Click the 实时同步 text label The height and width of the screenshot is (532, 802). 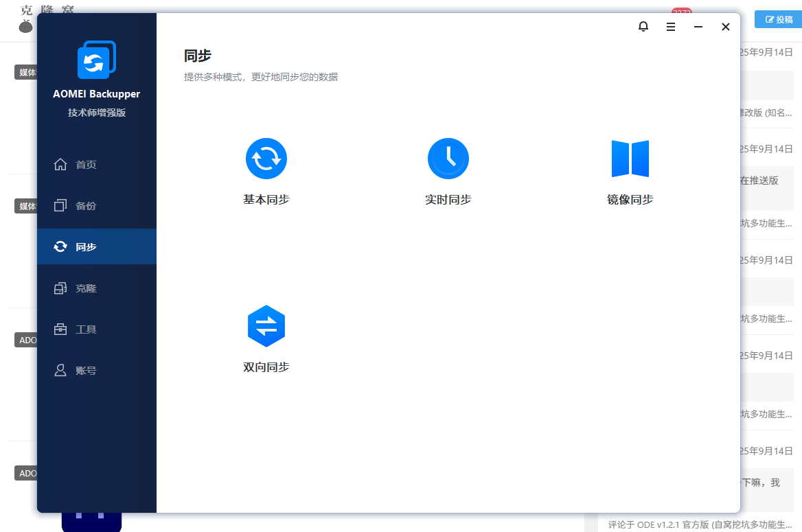pyautogui.click(x=448, y=200)
